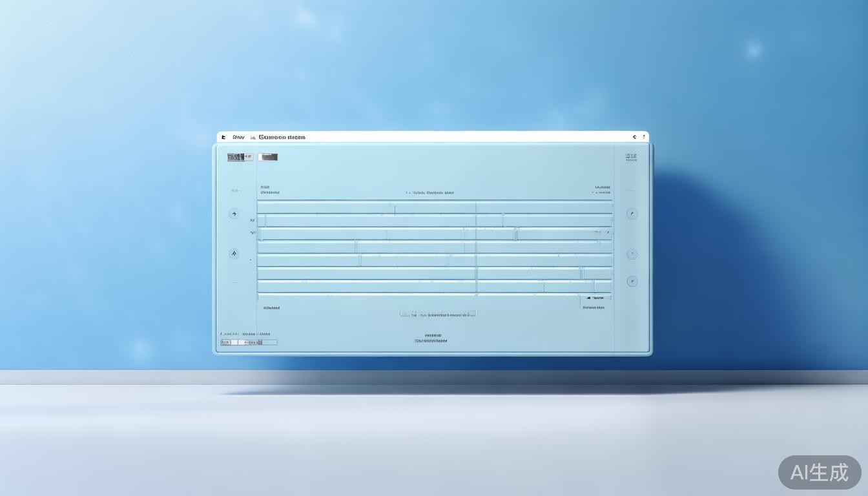Click the small button under the grid's right end

tap(595, 298)
